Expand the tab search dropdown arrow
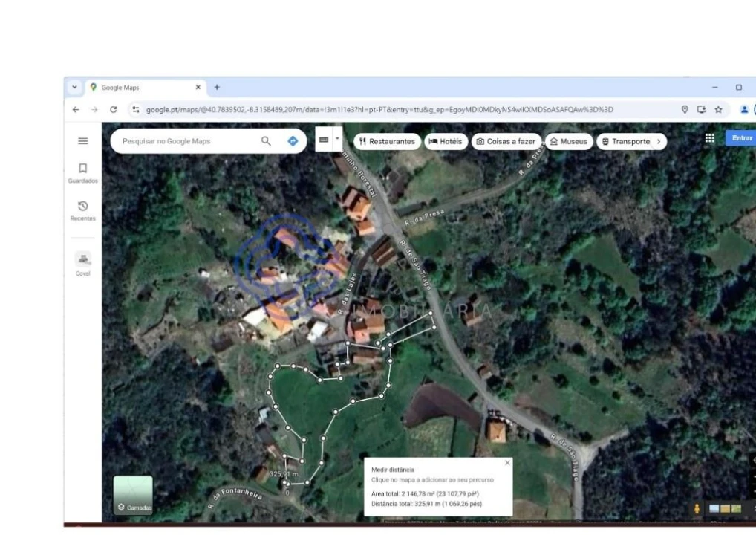 pyautogui.click(x=75, y=87)
